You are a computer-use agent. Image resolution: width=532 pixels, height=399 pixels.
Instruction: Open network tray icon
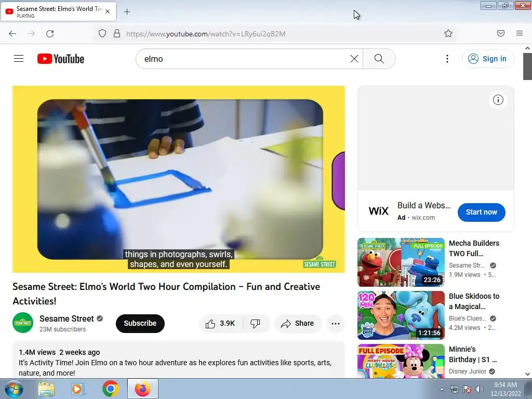(x=454, y=389)
